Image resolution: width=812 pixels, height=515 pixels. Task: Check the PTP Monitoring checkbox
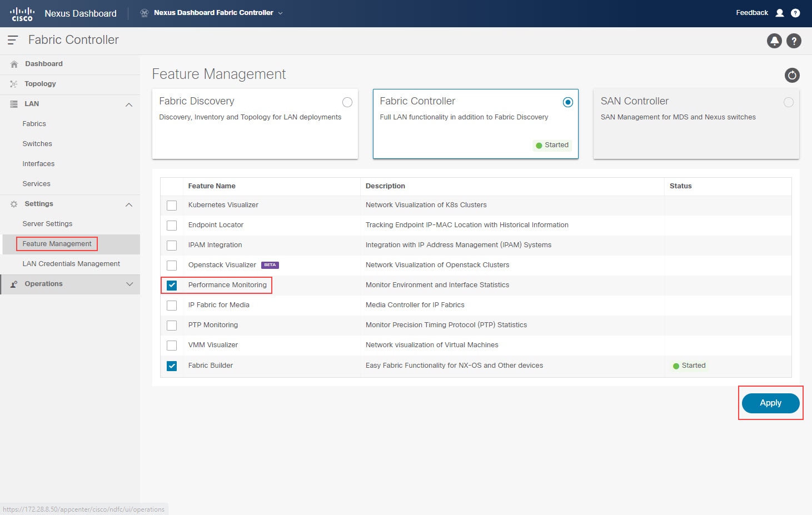click(x=172, y=326)
